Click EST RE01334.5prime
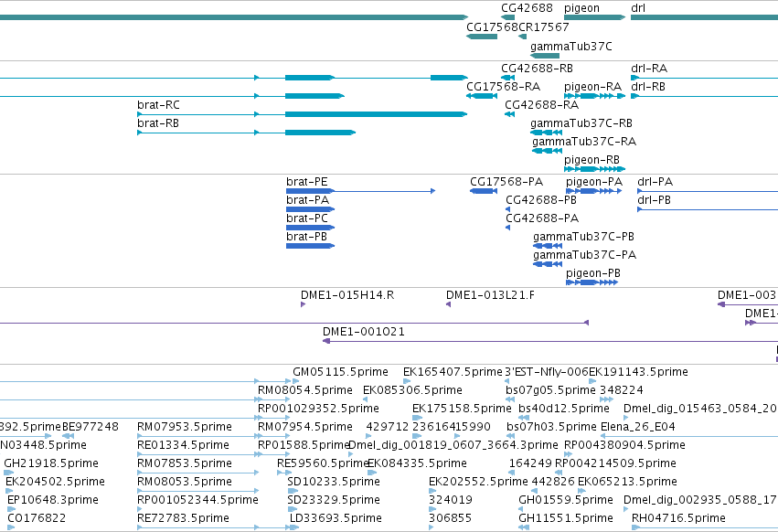 click(x=183, y=446)
